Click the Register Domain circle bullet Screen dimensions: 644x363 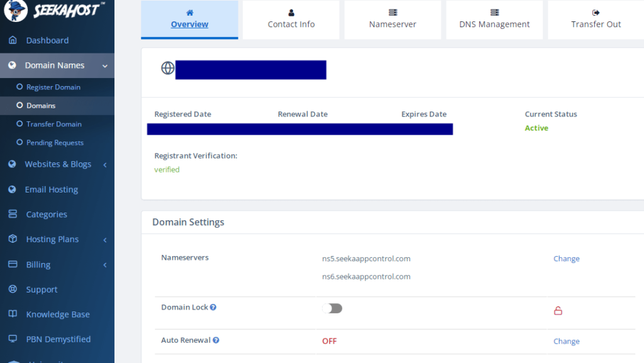pyautogui.click(x=19, y=87)
